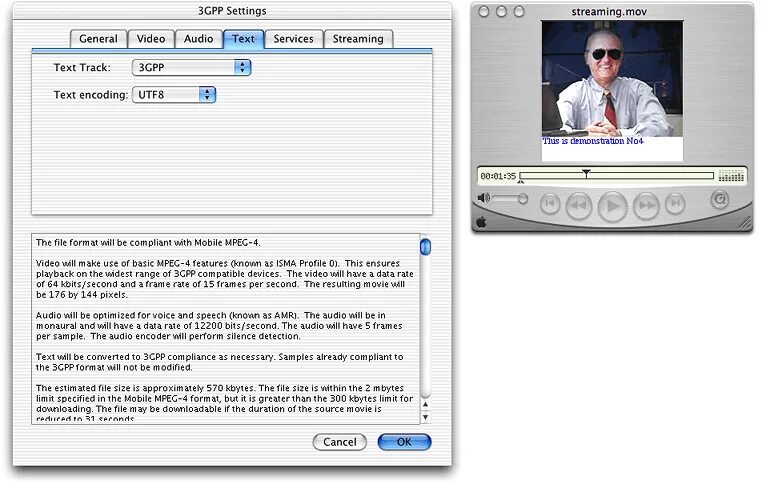Click the fast forward button in streaming.mov player

[x=646, y=206]
